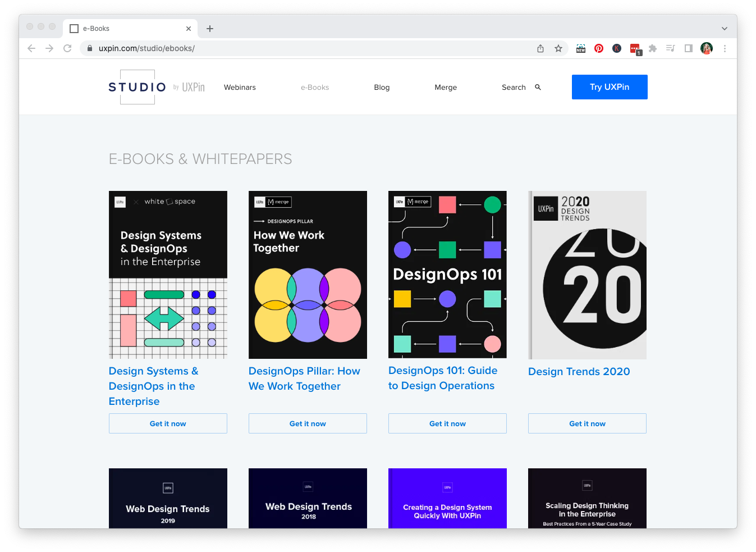The image size is (756, 552).
Task: Click 'Get it now' under Design Systems & DesignOps
Action: [x=168, y=423]
